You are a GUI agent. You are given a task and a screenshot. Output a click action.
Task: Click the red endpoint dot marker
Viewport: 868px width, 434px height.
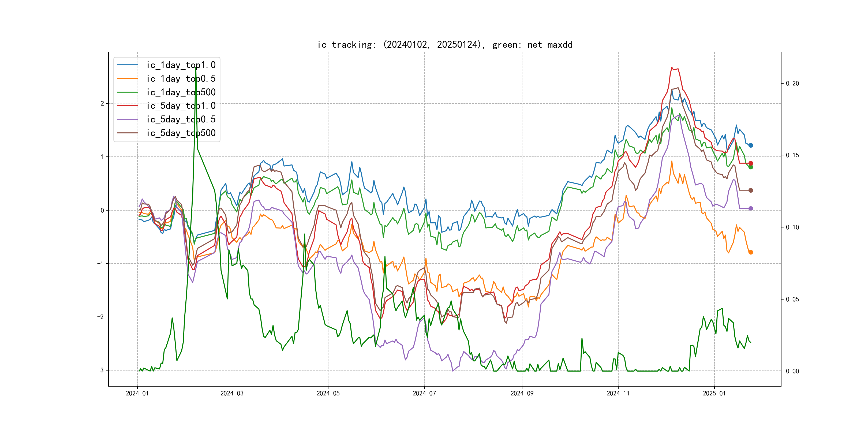(751, 163)
